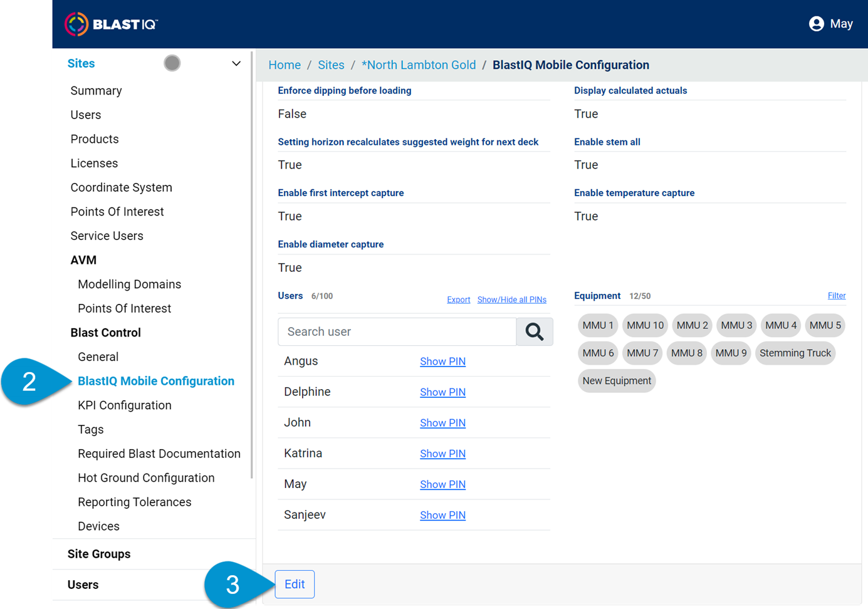
Task: Select the MMU 5 equipment chip
Action: point(825,325)
